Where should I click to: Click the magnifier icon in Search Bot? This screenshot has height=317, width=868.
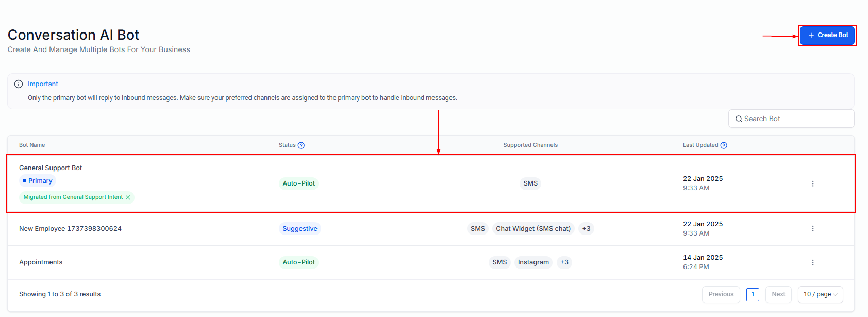pos(739,119)
